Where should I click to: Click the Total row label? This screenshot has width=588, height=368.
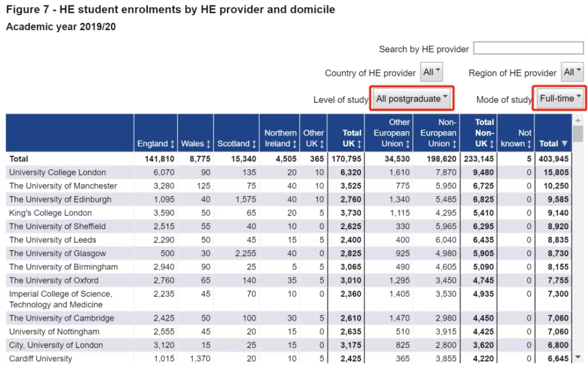(18, 159)
